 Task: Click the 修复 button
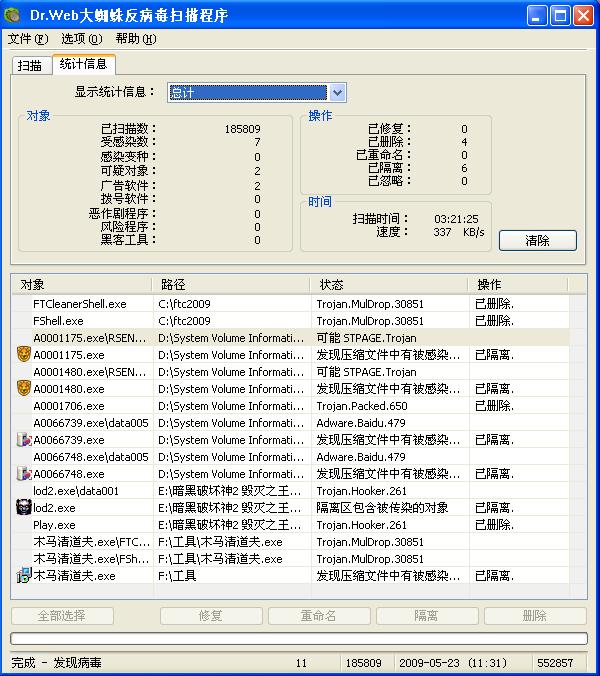(211, 616)
